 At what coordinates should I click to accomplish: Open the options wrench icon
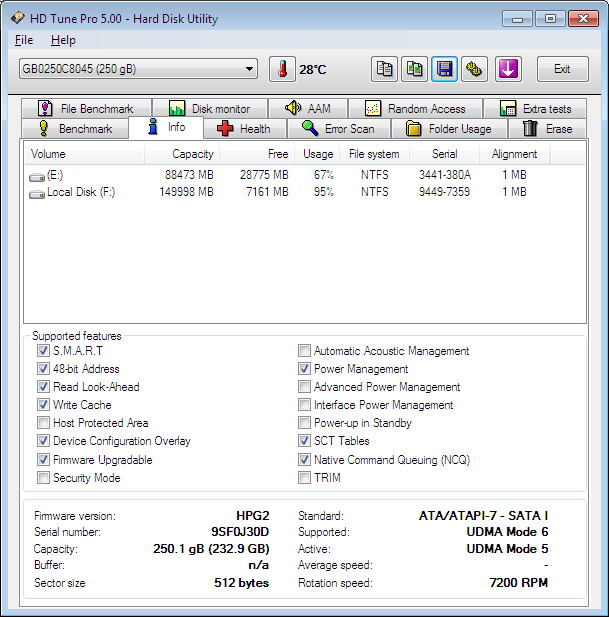474,69
